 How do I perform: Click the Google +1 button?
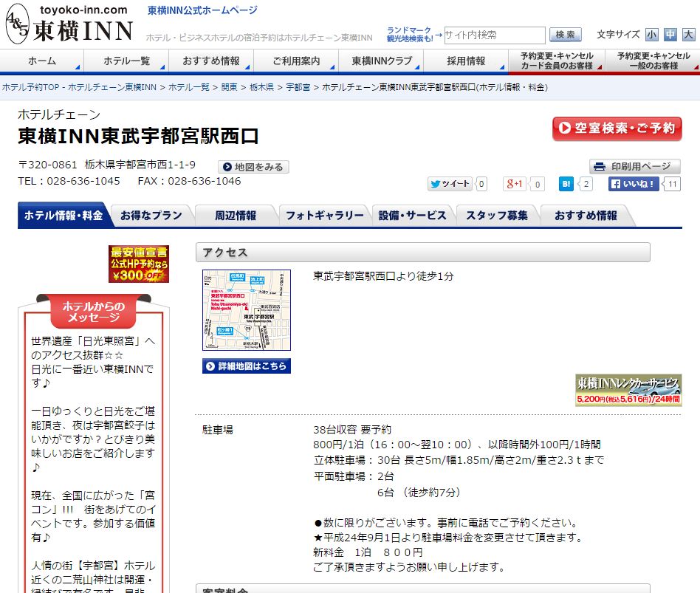[x=514, y=184]
